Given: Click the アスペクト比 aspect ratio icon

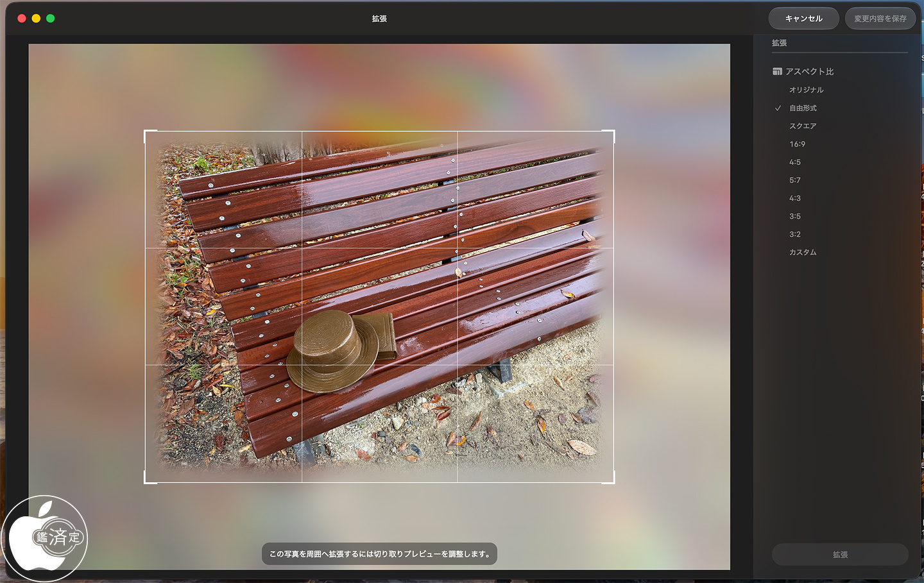Looking at the screenshot, I should [x=777, y=72].
